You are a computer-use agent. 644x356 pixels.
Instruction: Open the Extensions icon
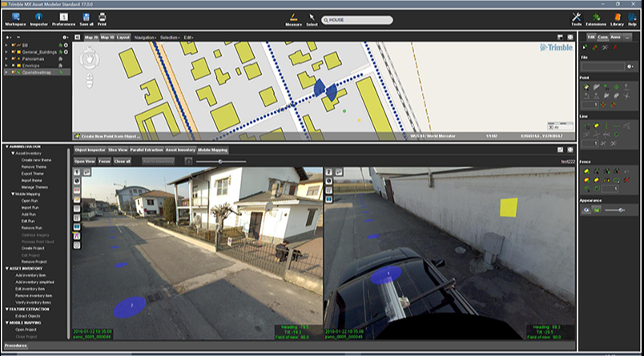[596, 19]
